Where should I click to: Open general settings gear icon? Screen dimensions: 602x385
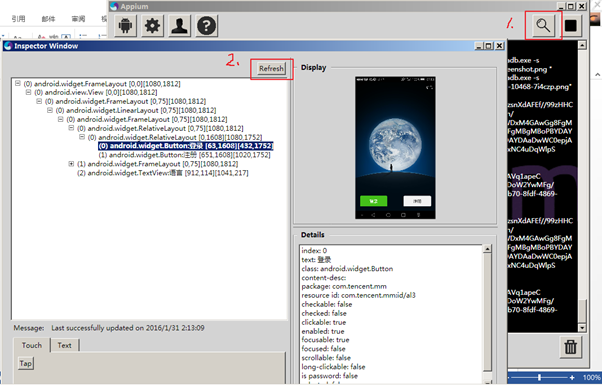(x=152, y=26)
